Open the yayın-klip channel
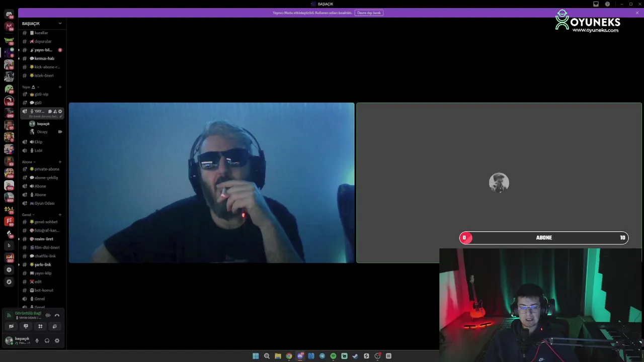This screenshot has height=362, width=644. 42,273
